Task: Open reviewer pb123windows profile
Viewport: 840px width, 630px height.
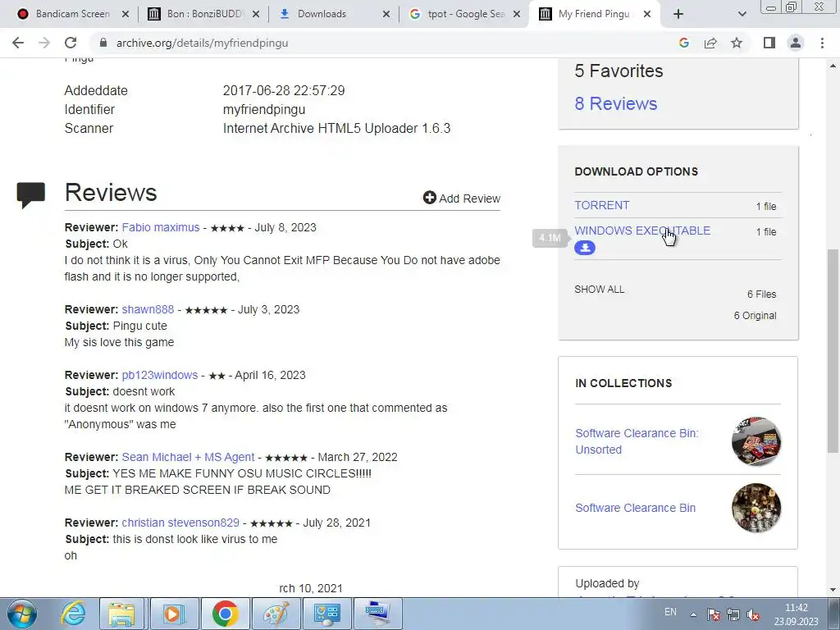Action: tap(160, 375)
